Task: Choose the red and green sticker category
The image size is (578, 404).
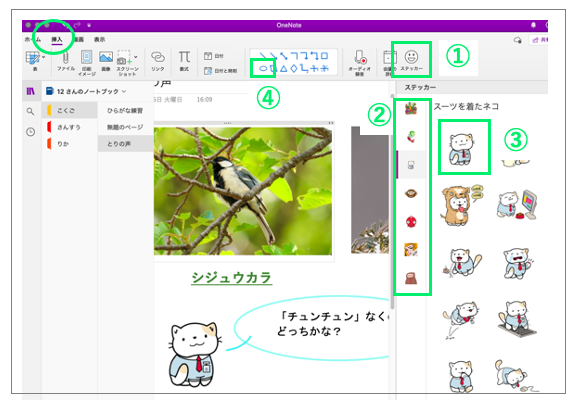Action: pos(411,136)
